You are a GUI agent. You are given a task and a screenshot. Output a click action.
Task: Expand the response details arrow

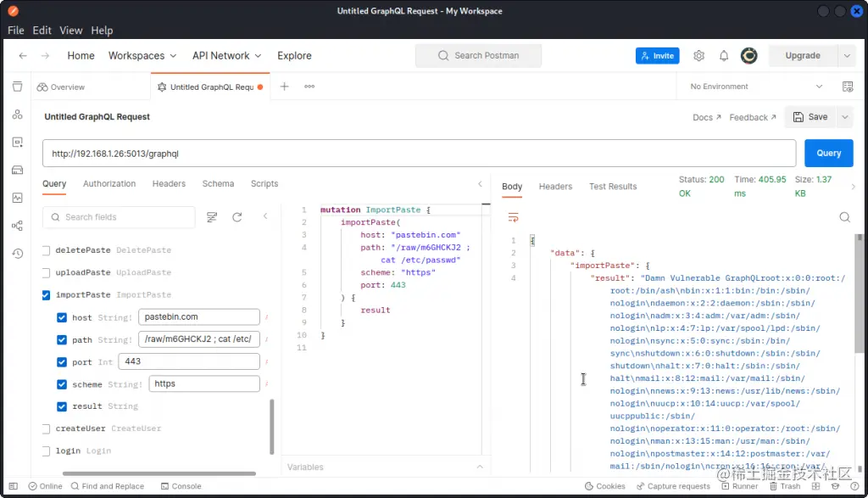(853, 187)
